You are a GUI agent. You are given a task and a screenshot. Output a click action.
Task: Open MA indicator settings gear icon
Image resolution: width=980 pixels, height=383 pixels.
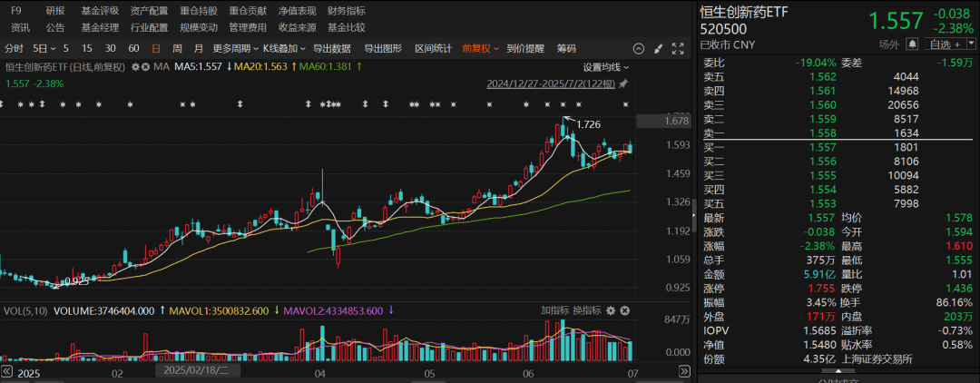click(x=135, y=66)
